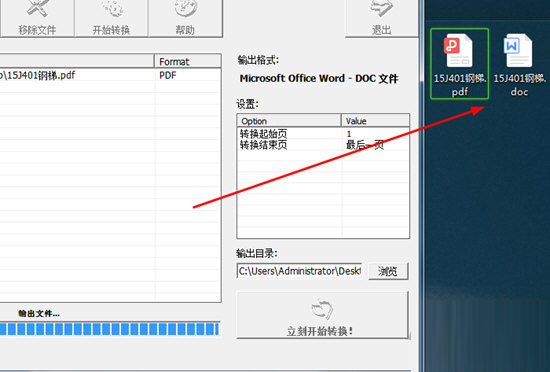Viewport: 550px width, 372px height.
Task: Click the Value column header
Action: pyautogui.click(x=375, y=121)
